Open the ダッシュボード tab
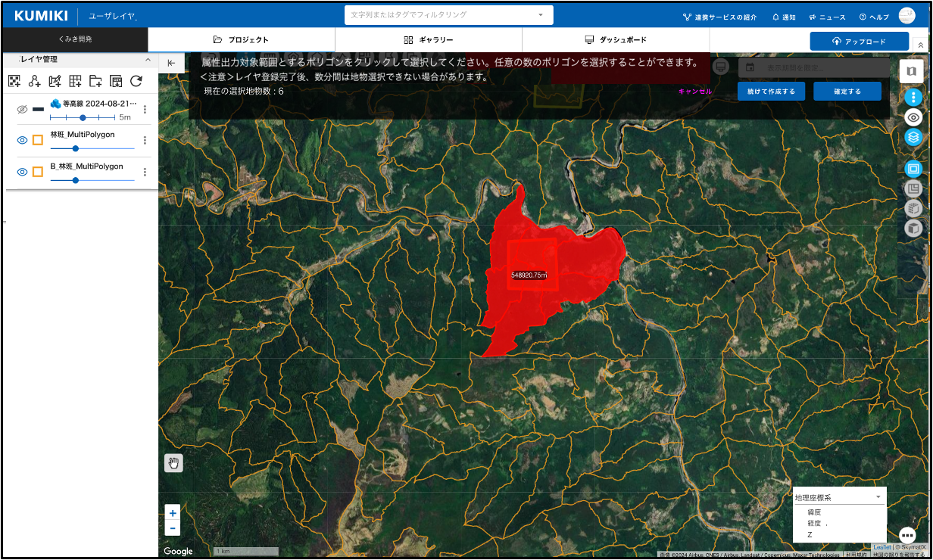The image size is (933, 560). (x=616, y=40)
